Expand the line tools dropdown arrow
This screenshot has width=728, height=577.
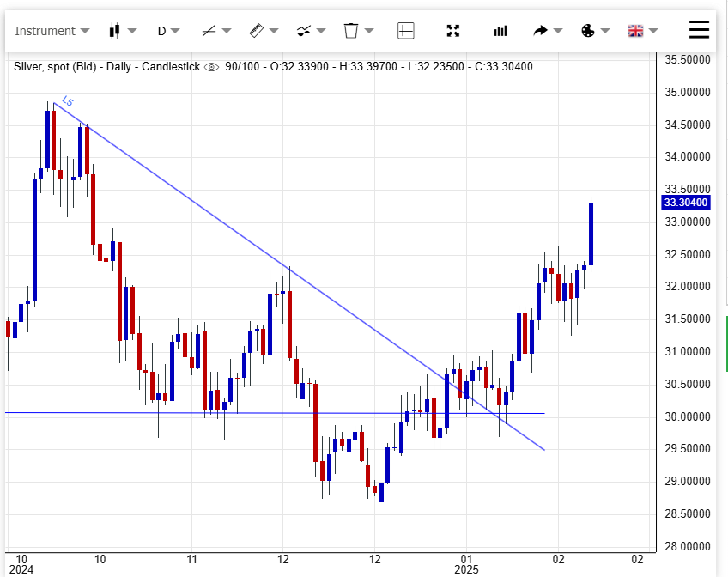[227, 31]
